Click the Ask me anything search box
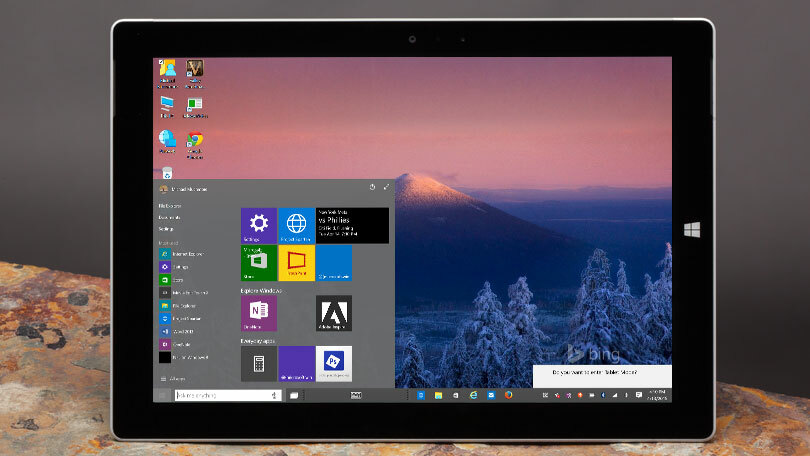Viewport: 810px width, 456px height. (x=225, y=396)
